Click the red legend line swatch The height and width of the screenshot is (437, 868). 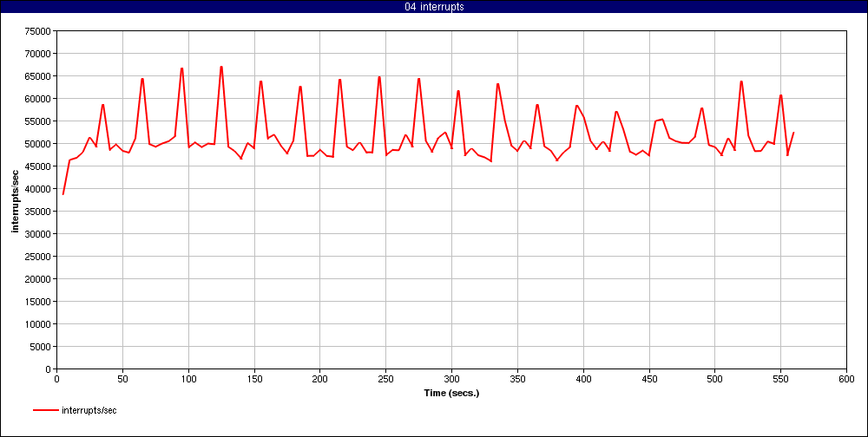(x=46, y=410)
